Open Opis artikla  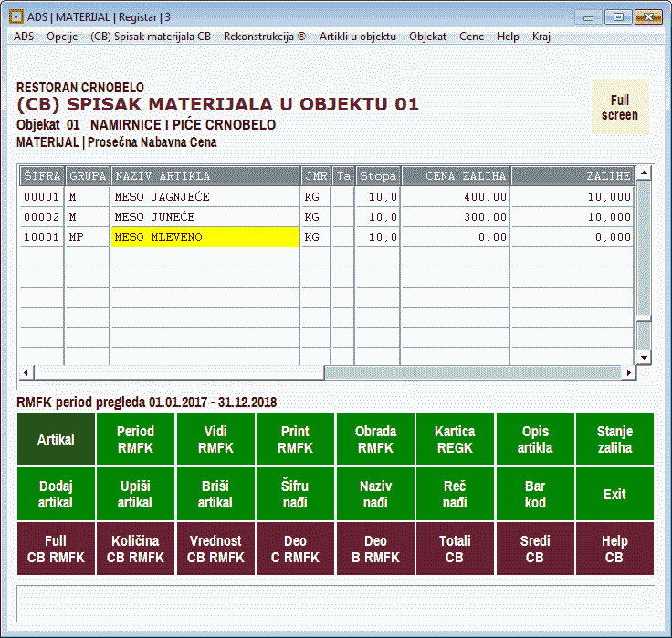535,439
